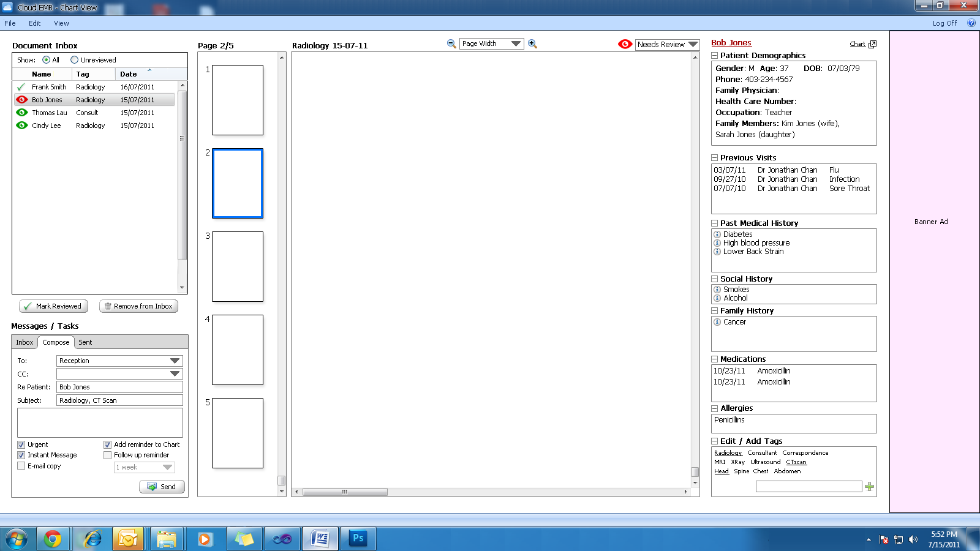The width and height of the screenshot is (980, 551).
Task: Open the Bob Jones patient link
Action: [x=731, y=43]
